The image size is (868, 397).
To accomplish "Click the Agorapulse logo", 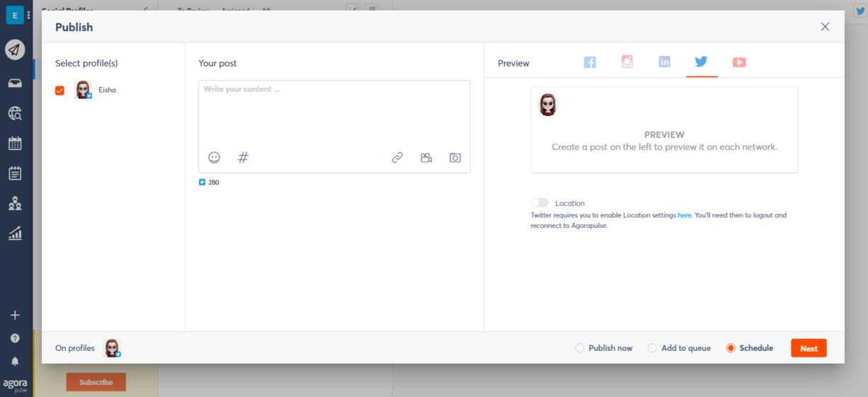I will (15, 385).
